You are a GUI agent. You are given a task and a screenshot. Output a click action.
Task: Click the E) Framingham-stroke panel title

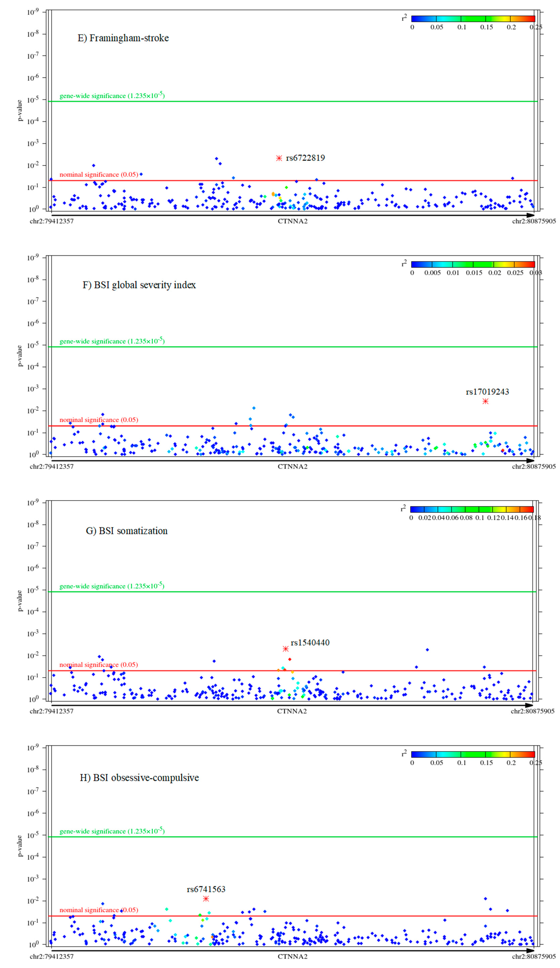(123, 38)
